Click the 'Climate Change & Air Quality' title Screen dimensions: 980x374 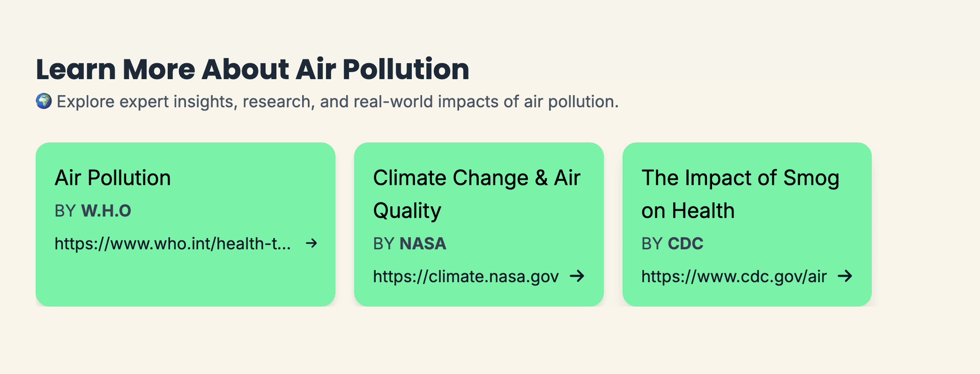tap(477, 194)
